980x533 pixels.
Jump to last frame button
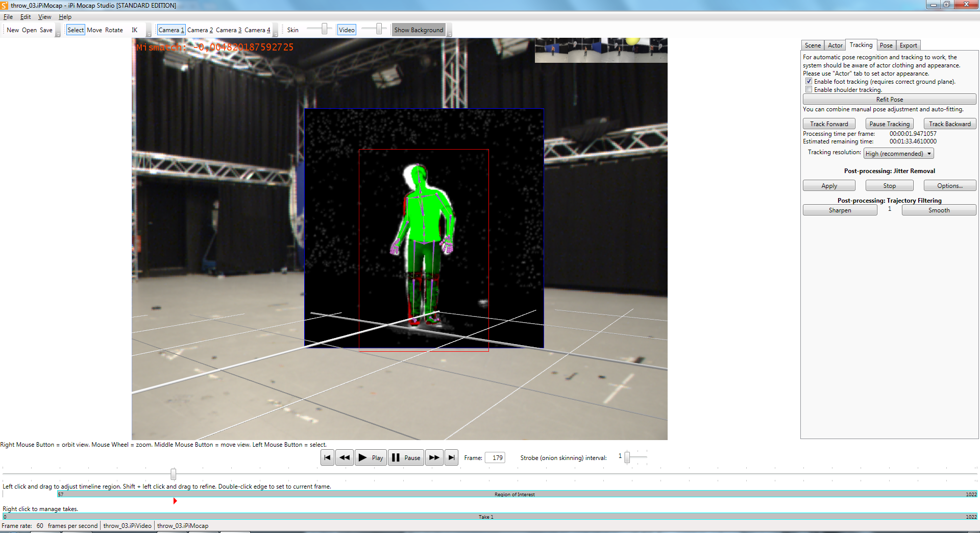coord(451,457)
